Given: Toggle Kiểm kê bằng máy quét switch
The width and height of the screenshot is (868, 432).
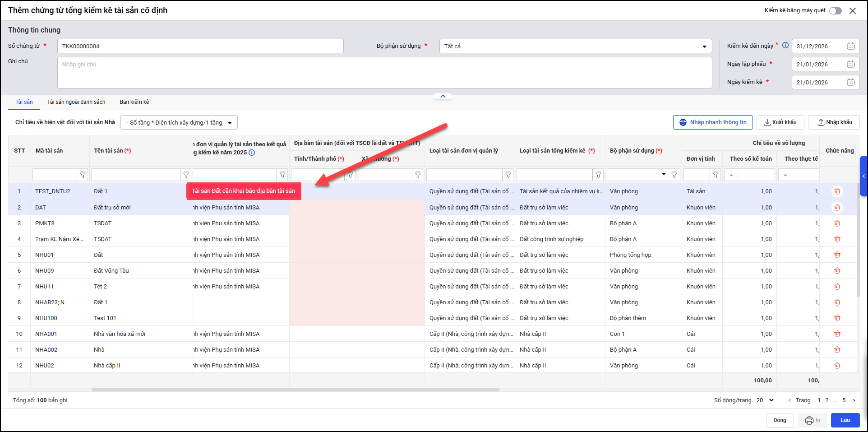Looking at the screenshot, I should coord(835,11).
